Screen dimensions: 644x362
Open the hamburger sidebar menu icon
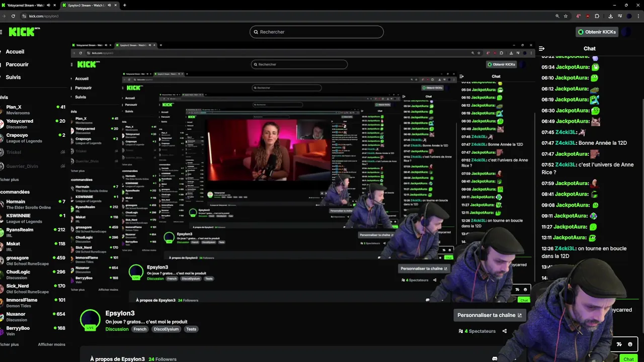[x=1, y=32]
